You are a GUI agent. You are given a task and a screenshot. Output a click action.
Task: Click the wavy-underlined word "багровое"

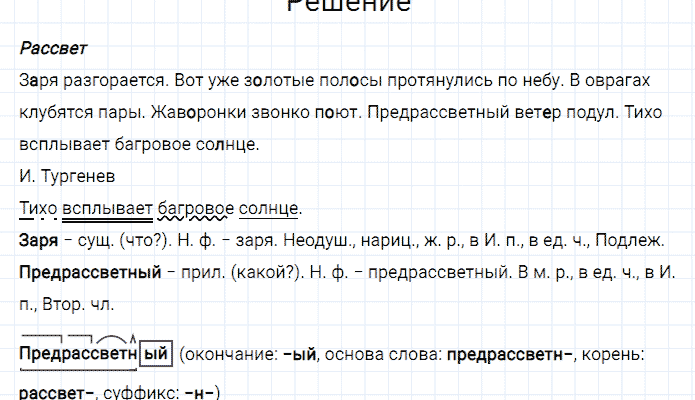click(195, 208)
